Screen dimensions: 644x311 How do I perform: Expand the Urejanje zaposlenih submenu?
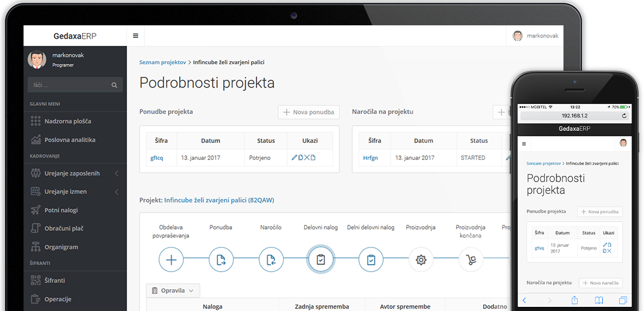[x=116, y=173]
